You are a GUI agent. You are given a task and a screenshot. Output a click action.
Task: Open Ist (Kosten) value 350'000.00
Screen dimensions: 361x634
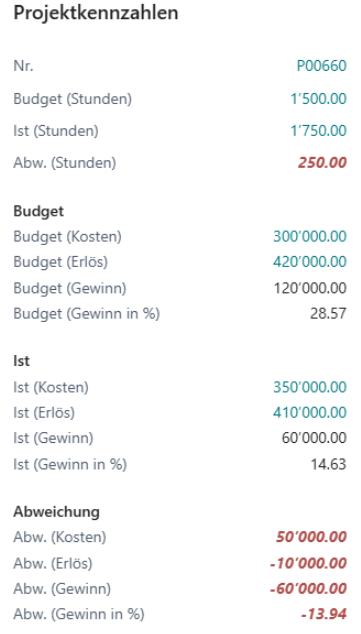click(310, 387)
